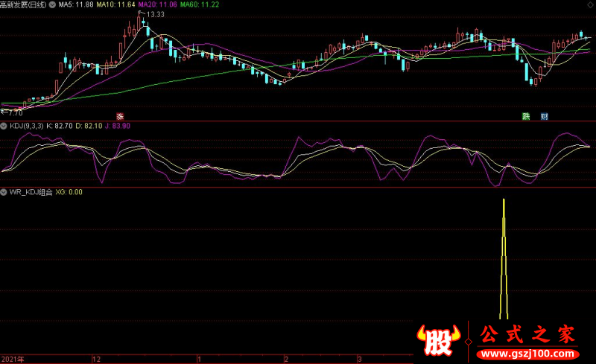The image size is (596, 364).
Task: Click the red 涨 marker icon
Action: point(120,116)
